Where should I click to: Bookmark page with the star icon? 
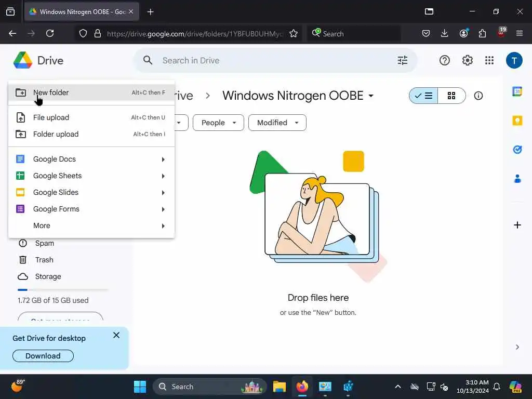pos(294,33)
